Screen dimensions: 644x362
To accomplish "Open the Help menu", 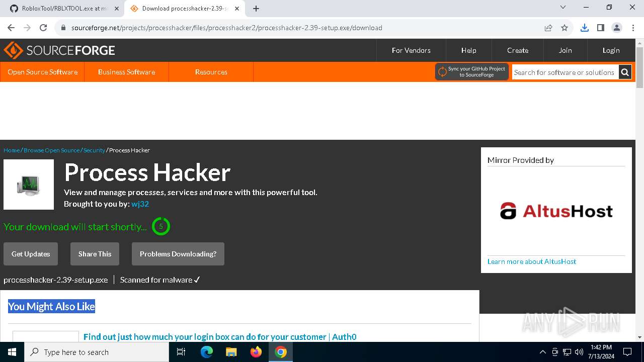I will click(x=468, y=50).
